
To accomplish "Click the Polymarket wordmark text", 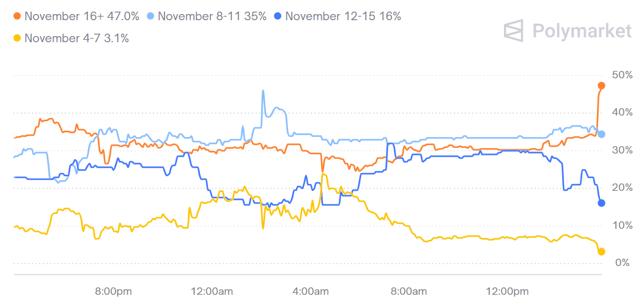I will pos(581,31).
